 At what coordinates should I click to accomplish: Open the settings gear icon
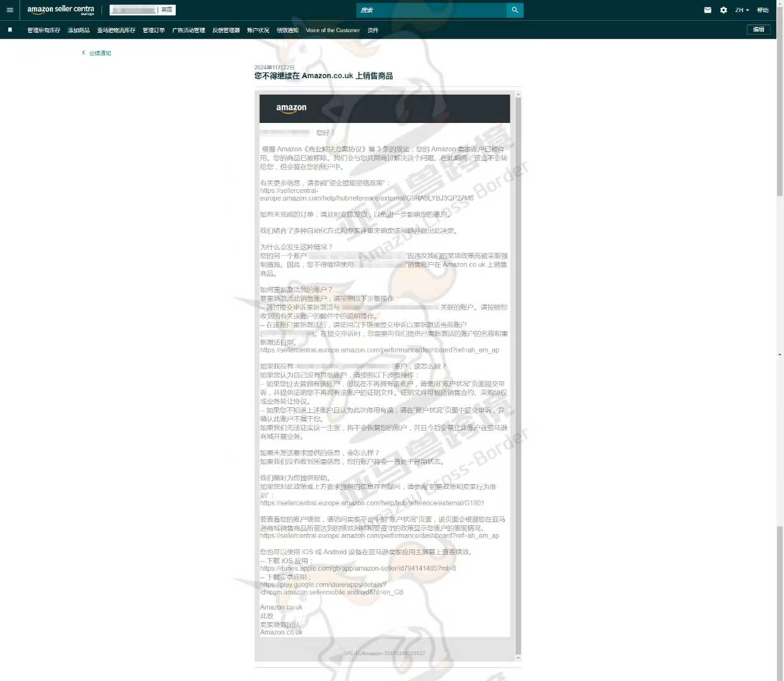723,10
